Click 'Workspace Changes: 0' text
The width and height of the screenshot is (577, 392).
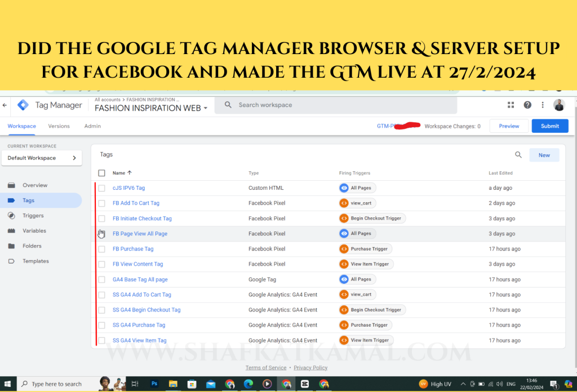(452, 127)
